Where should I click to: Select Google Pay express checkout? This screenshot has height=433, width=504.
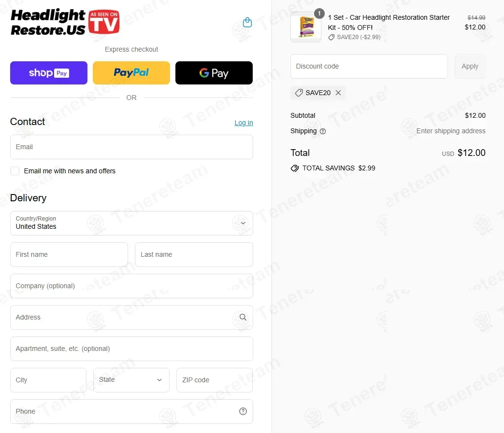click(214, 73)
